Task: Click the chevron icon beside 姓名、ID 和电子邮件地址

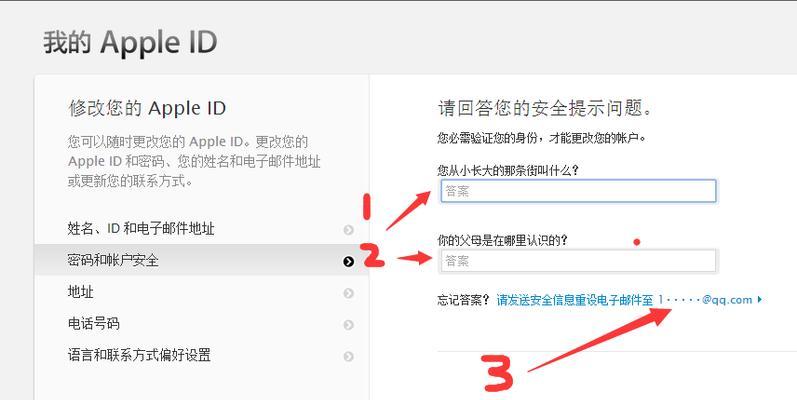Action: point(348,230)
